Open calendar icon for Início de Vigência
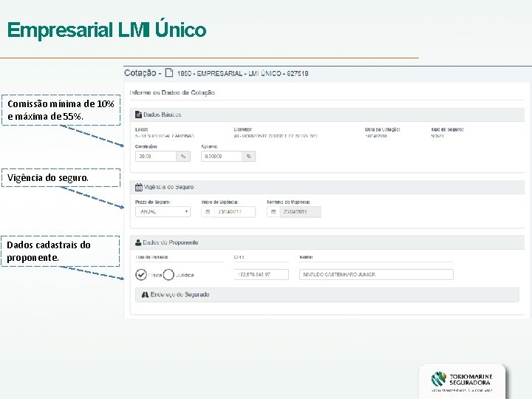532x399 pixels. pyautogui.click(x=208, y=212)
